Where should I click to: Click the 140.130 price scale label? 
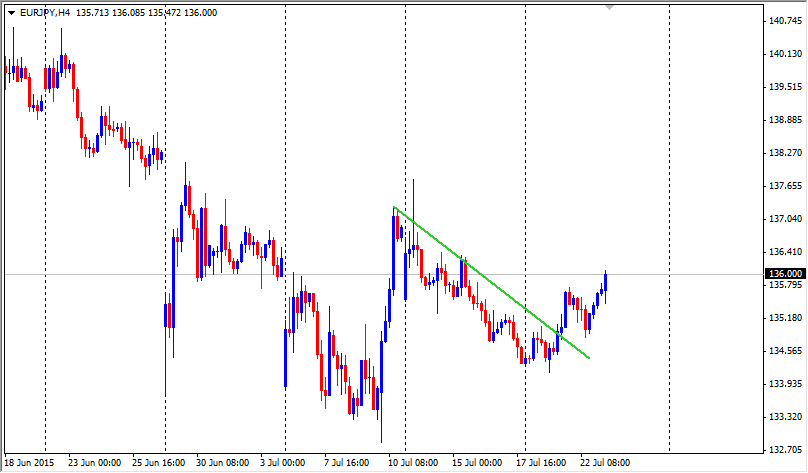click(785, 54)
